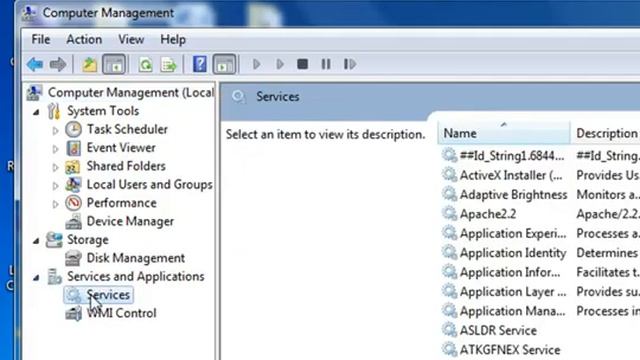Select the Application Infor... service

click(510, 272)
